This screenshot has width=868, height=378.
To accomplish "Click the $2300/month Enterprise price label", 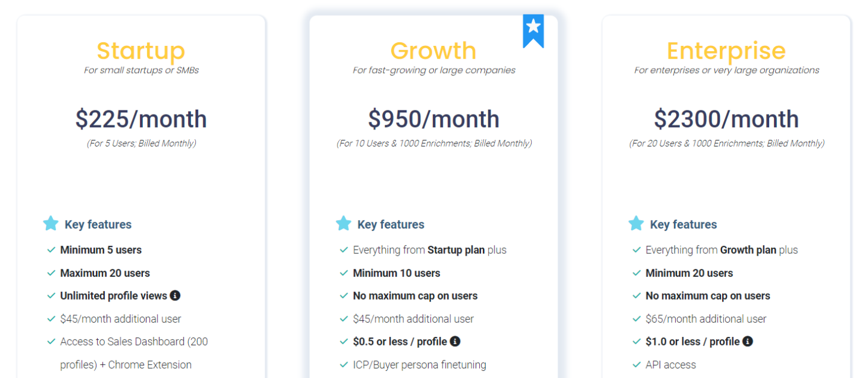I will click(x=726, y=119).
